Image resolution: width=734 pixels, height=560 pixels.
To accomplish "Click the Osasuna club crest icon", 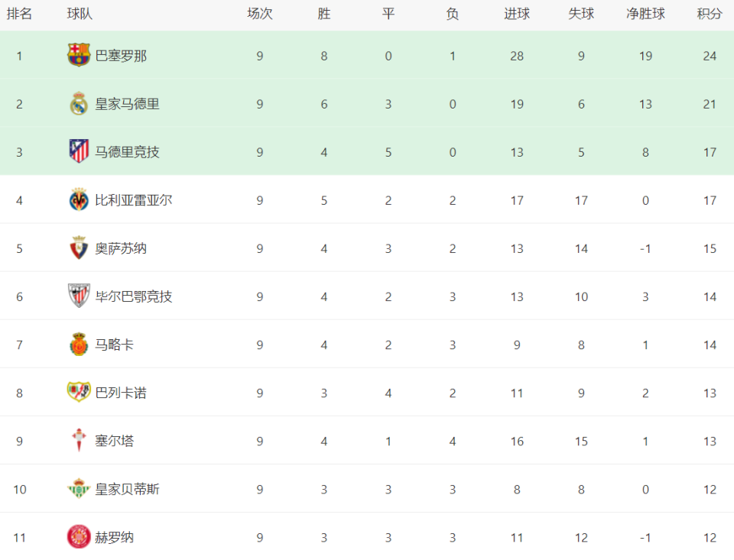I will tap(79, 248).
